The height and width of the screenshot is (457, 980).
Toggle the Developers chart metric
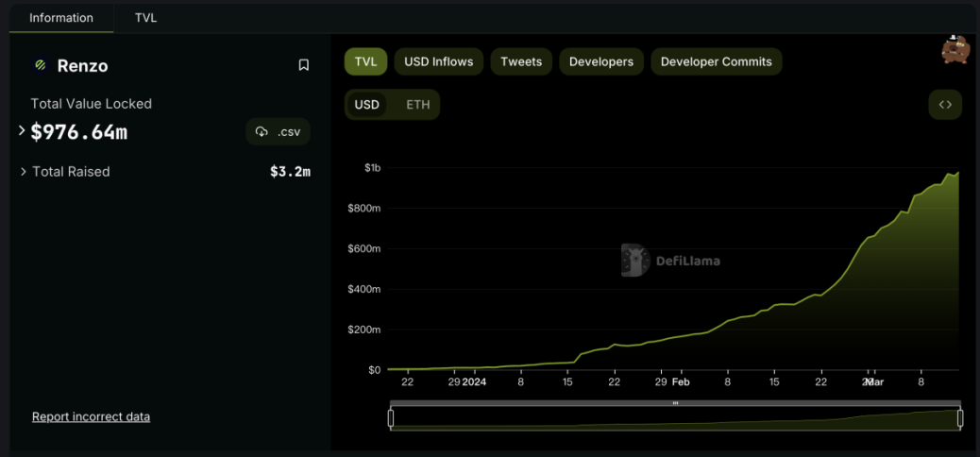601,62
